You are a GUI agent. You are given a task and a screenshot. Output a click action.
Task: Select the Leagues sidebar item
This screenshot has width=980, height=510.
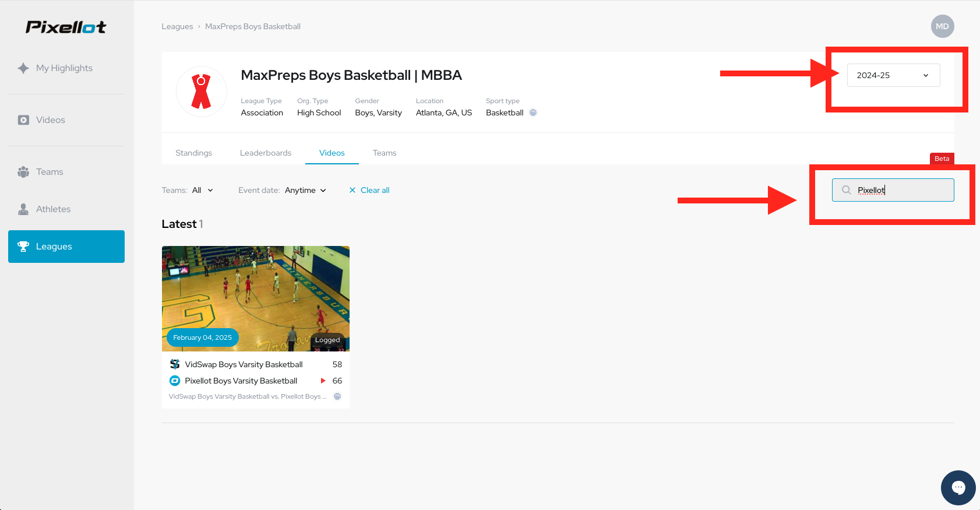tap(66, 247)
